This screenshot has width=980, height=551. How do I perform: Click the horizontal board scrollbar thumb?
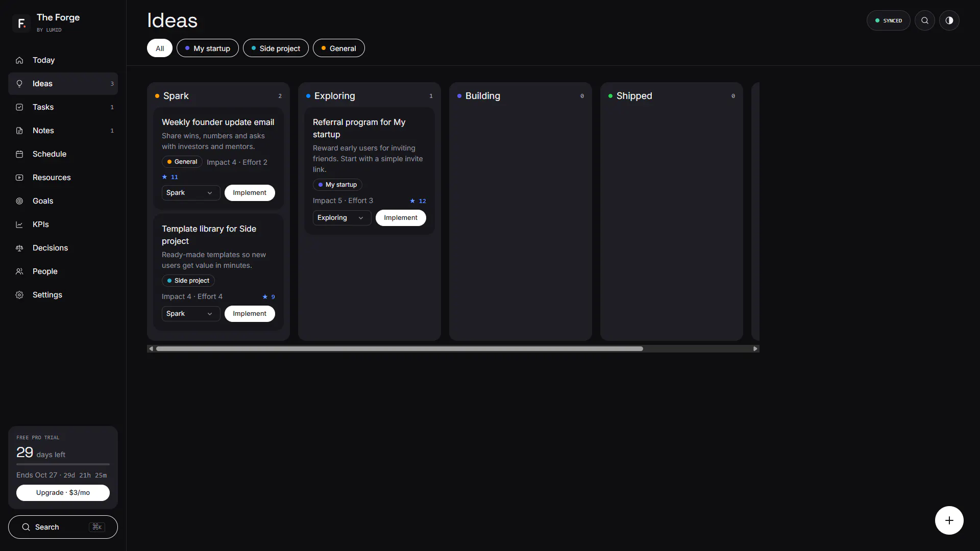coord(400,349)
